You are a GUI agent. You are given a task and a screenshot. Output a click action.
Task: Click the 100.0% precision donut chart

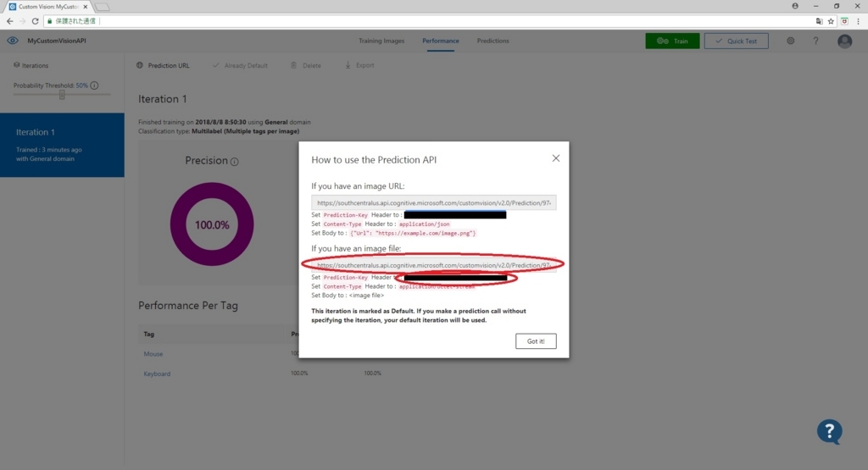click(x=212, y=224)
